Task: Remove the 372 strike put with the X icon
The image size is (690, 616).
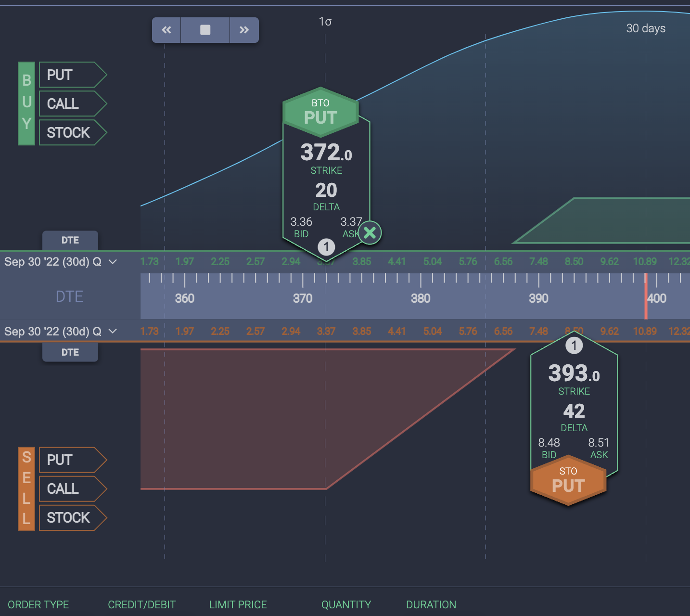Action: coord(370,232)
